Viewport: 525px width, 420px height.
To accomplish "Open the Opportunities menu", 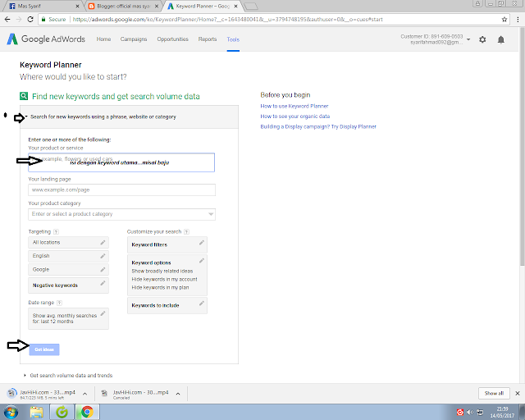I will point(173,39).
